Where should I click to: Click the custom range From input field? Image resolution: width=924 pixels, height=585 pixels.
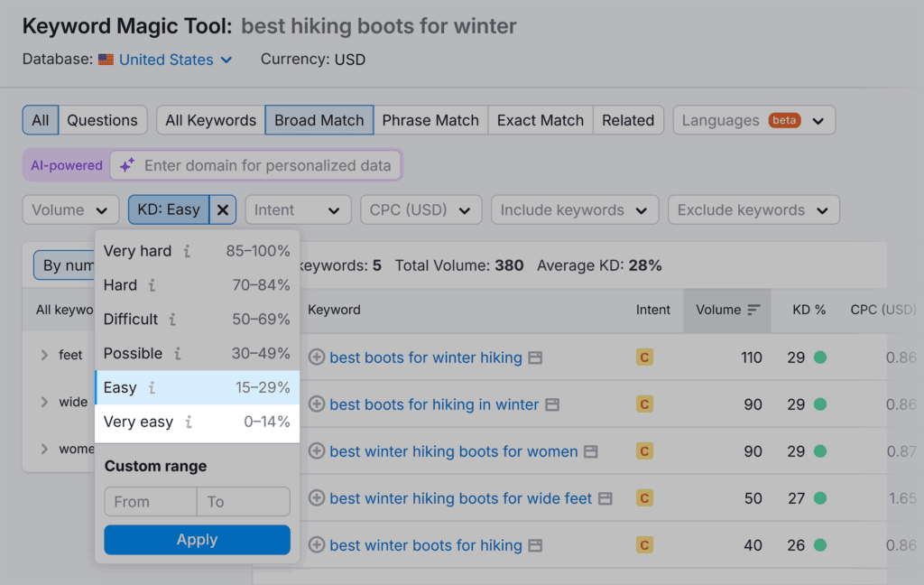[x=150, y=502]
